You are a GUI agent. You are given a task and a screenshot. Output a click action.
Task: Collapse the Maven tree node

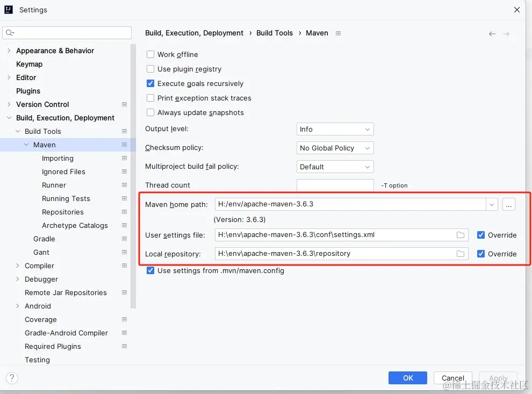tap(26, 145)
